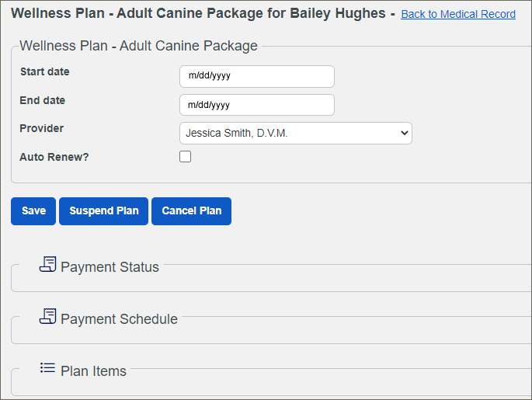Click the Wellness Plan fieldset legend title
This screenshot has height=400, width=532.
[138, 46]
